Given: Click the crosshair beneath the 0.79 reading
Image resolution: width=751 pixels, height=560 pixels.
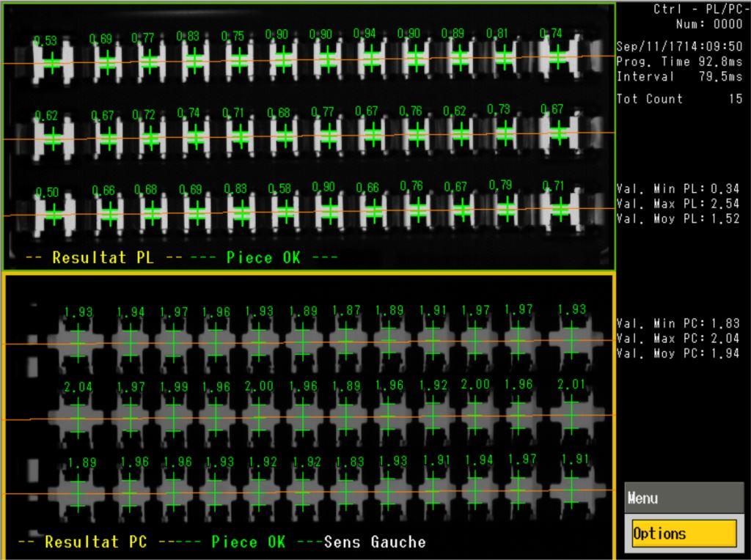Looking at the screenshot, I should 506,210.
